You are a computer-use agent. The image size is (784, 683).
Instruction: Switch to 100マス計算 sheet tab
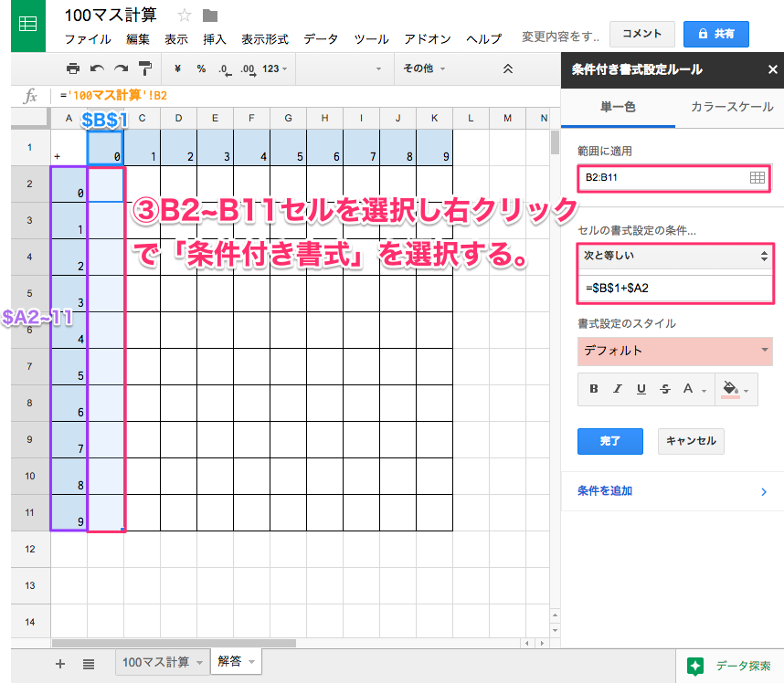[155, 663]
